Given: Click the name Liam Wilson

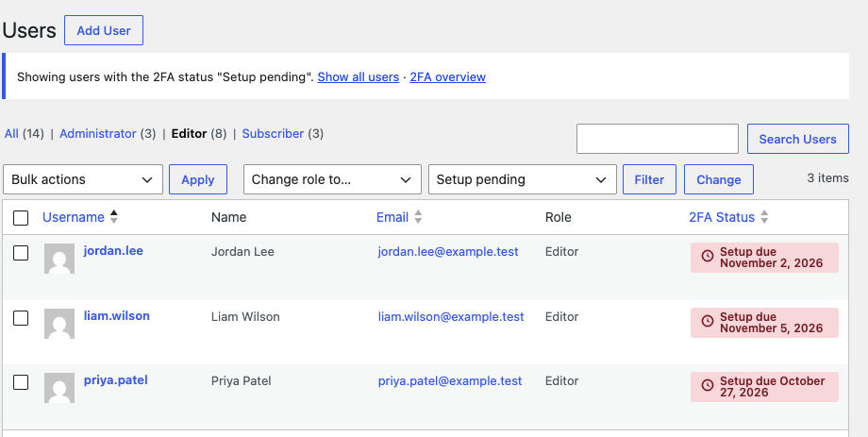Looking at the screenshot, I should [x=245, y=317].
